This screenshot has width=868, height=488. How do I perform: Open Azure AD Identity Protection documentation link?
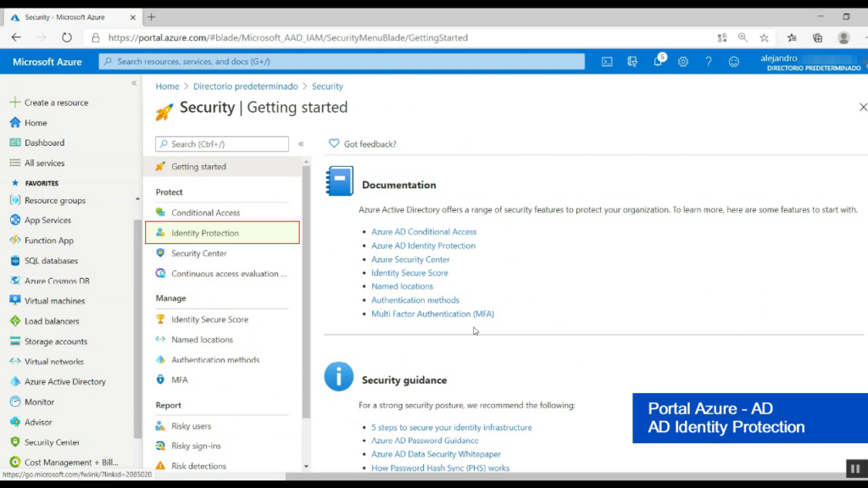pyautogui.click(x=423, y=246)
